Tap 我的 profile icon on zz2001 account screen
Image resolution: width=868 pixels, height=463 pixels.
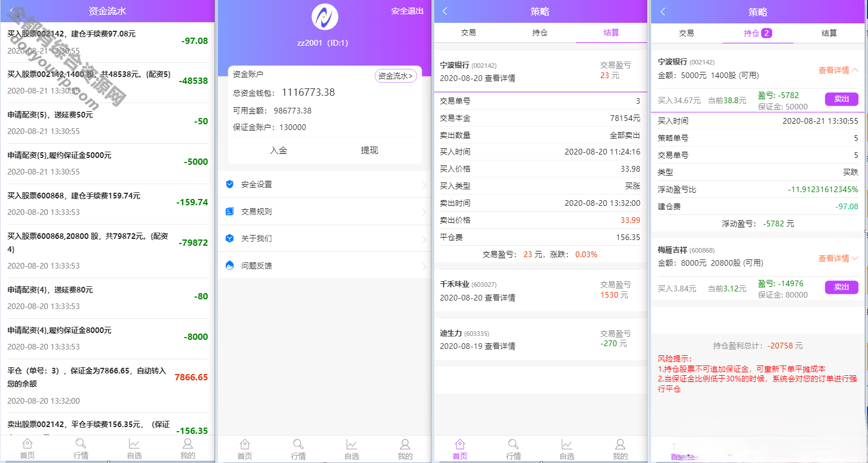pos(405,444)
